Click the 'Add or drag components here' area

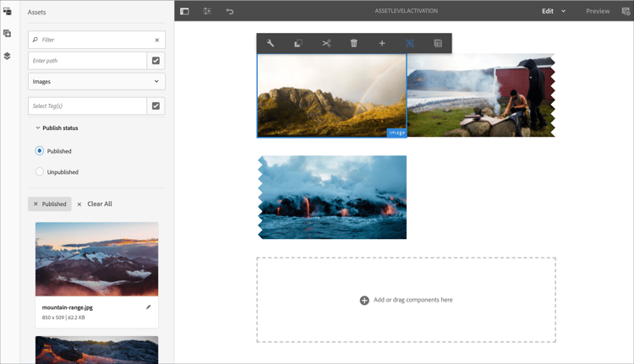pyautogui.click(x=406, y=300)
